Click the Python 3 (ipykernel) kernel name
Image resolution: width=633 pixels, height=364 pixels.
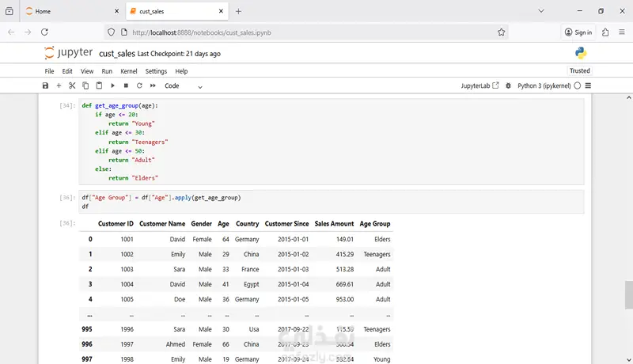coord(544,85)
